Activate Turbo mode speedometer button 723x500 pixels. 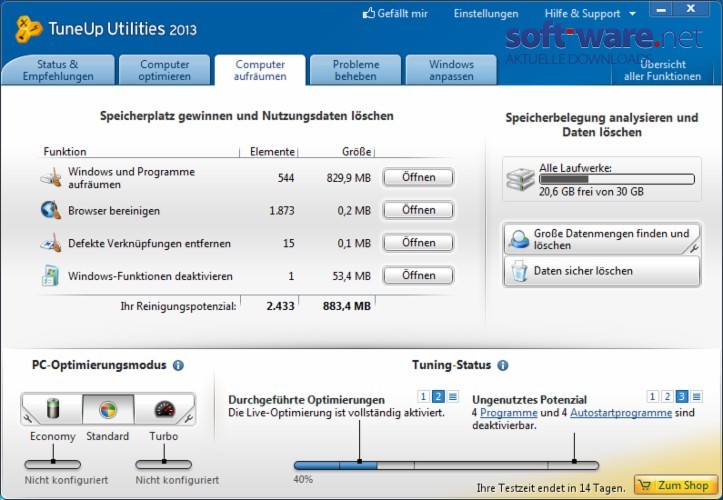coord(165,409)
